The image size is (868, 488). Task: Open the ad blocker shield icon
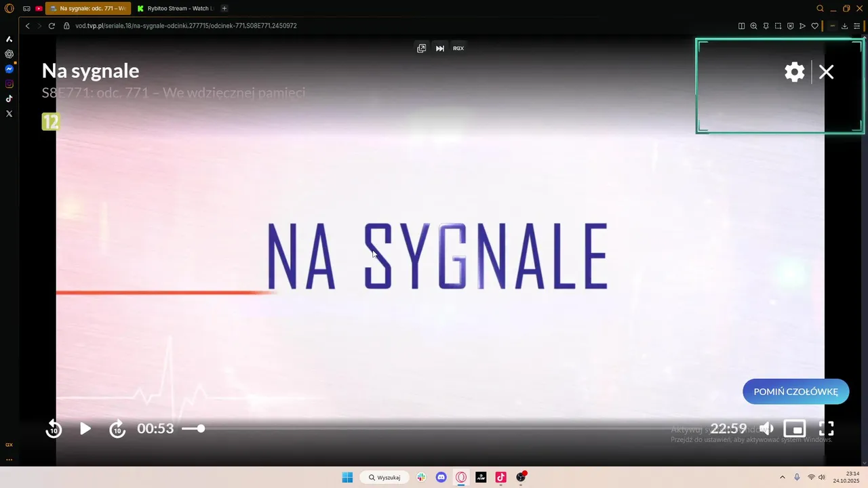[x=790, y=26]
